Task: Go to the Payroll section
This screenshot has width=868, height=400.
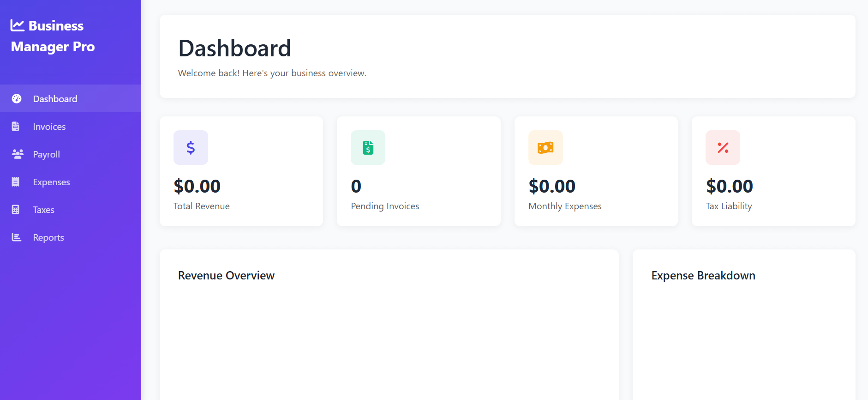Action: pos(47,154)
